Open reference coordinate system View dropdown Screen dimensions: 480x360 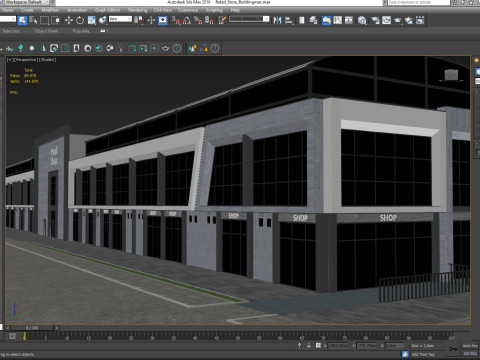(x=120, y=19)
